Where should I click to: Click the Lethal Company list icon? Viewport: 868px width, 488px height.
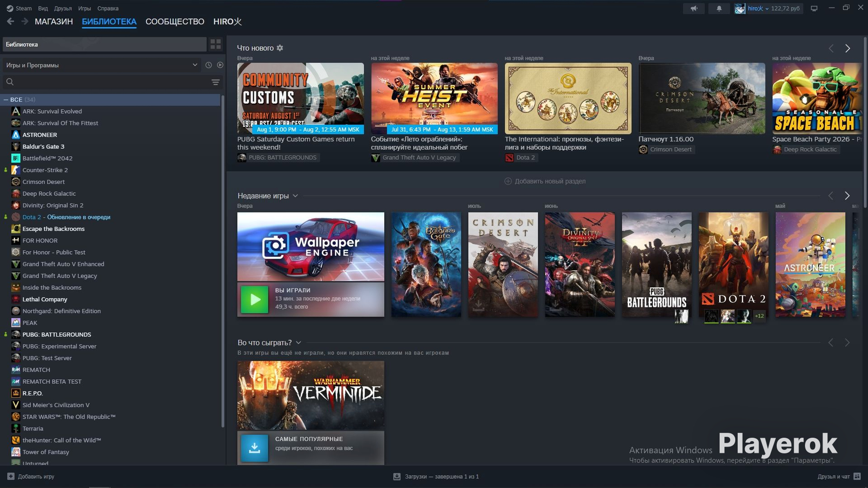coord(16,299)
